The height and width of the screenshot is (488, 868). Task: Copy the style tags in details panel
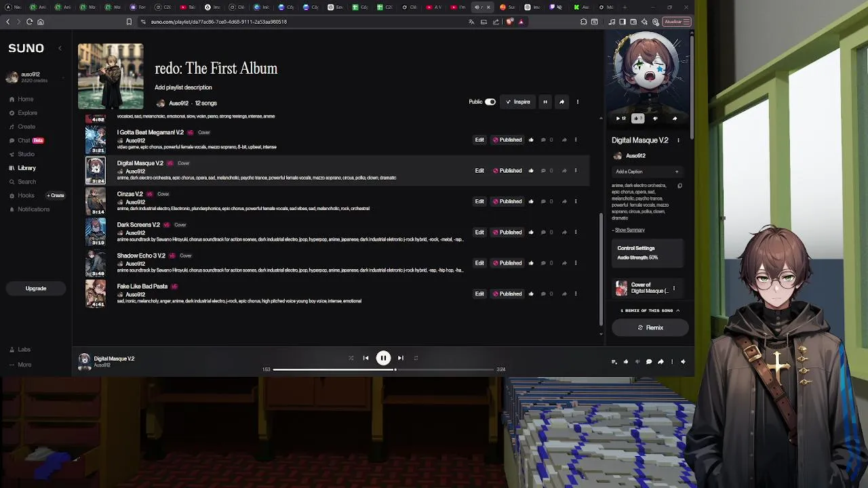679,186
